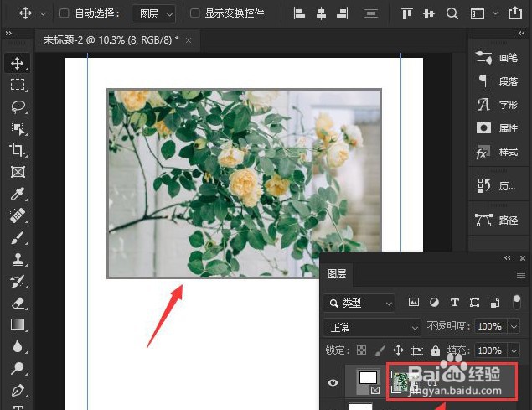The height and width of the screenshot is (410, 532).
Task: Open the 路径 paths panel
Action: coord(497,221)
